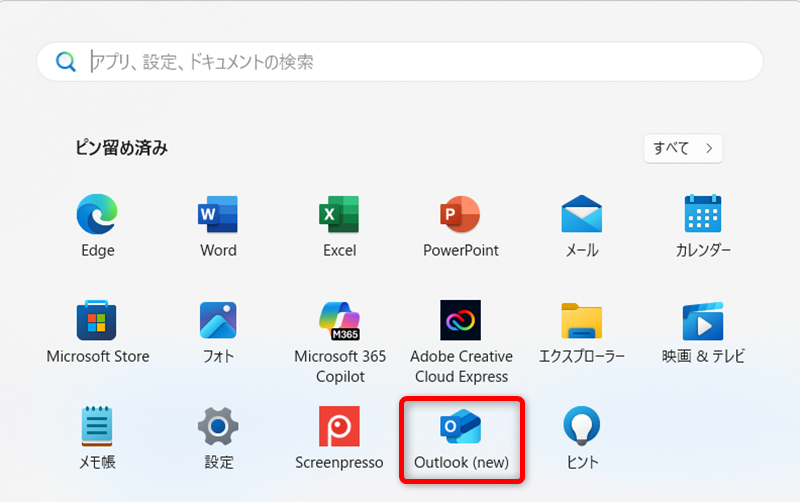
Task: Expand all apps with すべて button
Action: [682, 148]
